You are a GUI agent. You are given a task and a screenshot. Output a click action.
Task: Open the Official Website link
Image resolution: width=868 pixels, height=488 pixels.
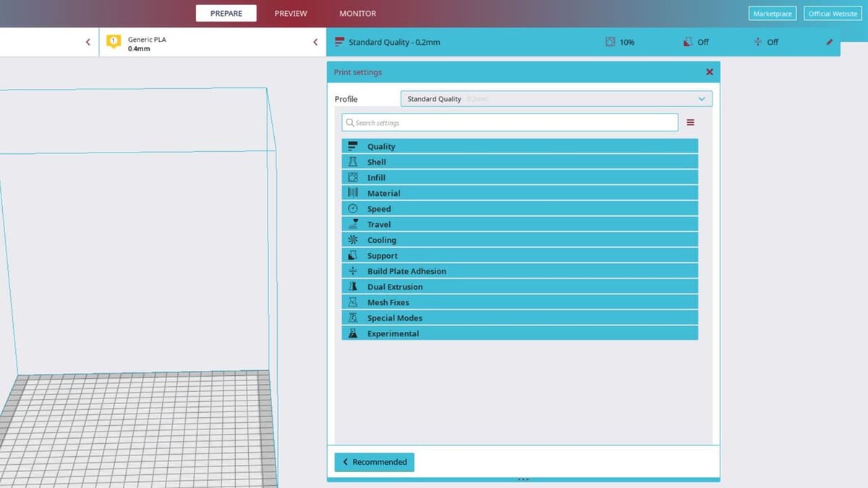833,14
